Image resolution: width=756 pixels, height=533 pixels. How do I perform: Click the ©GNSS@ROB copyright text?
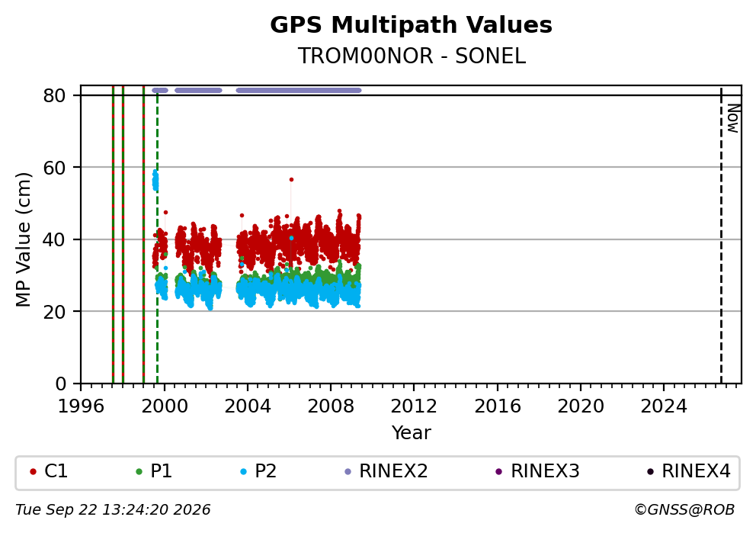click(x=684, y=510)
